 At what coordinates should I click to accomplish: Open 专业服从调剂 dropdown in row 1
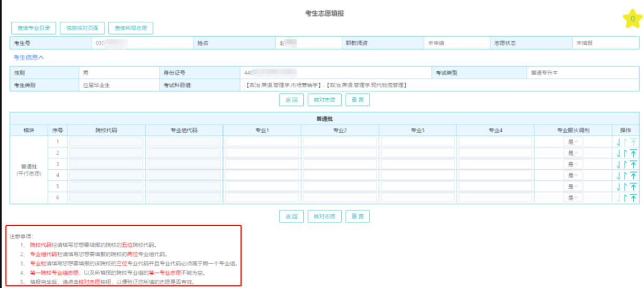[x=573, y=142]
